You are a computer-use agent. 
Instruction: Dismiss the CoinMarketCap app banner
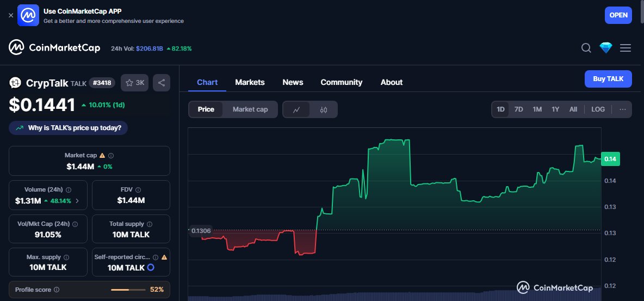tap(11, 15)
